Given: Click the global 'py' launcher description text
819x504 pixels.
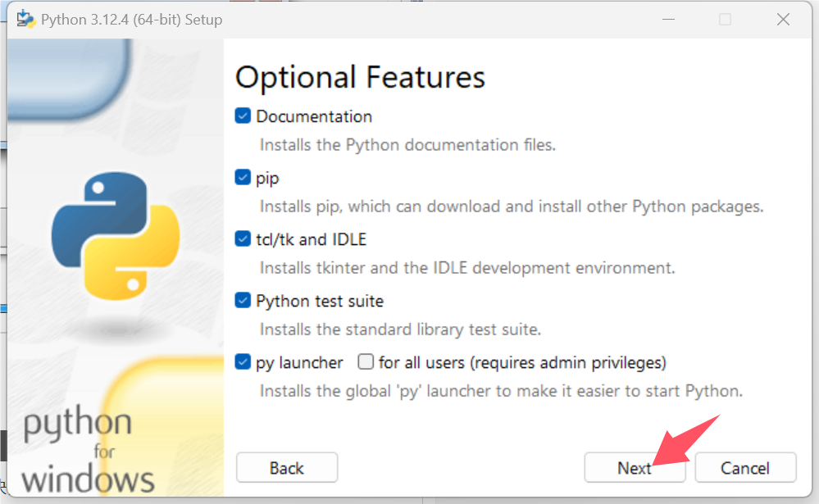Looking at the screenshot, I should 501,391.
